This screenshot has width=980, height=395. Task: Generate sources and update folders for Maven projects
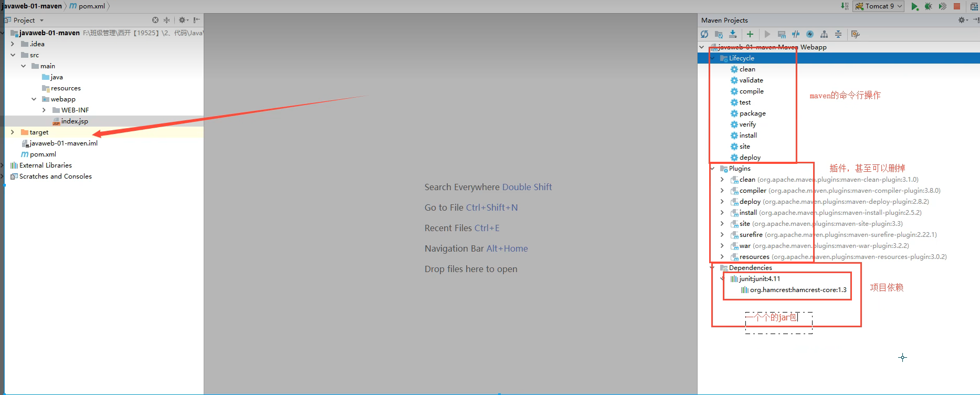(719, 34)
